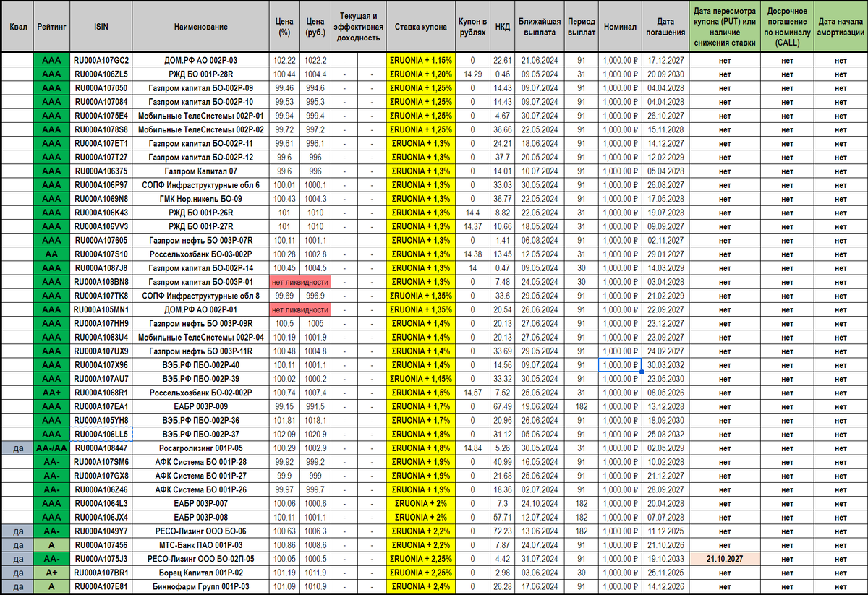The image size is (868, 595).
Task: Select the 'Росагролизинг 001Р-05' cell
Action: [x=201, y=448]
